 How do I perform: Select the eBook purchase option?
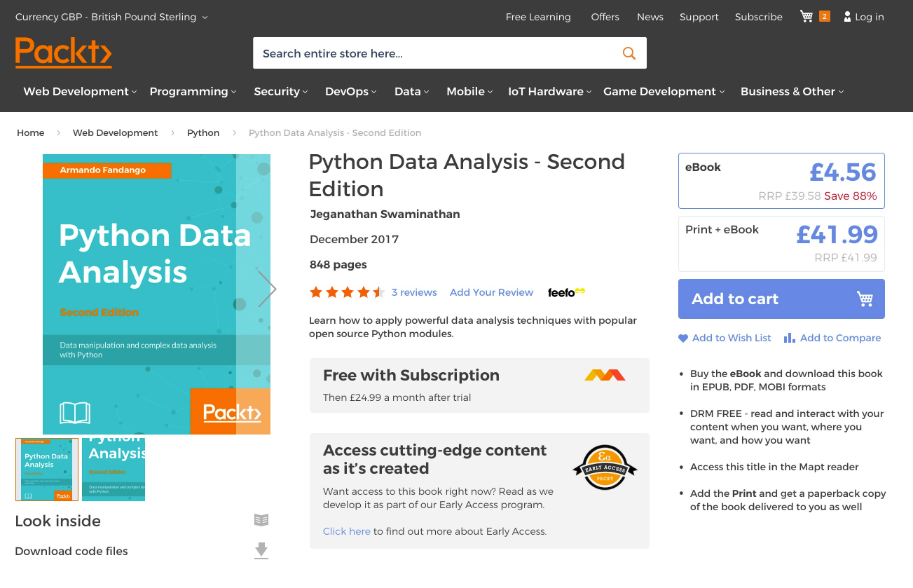point(781,181)
